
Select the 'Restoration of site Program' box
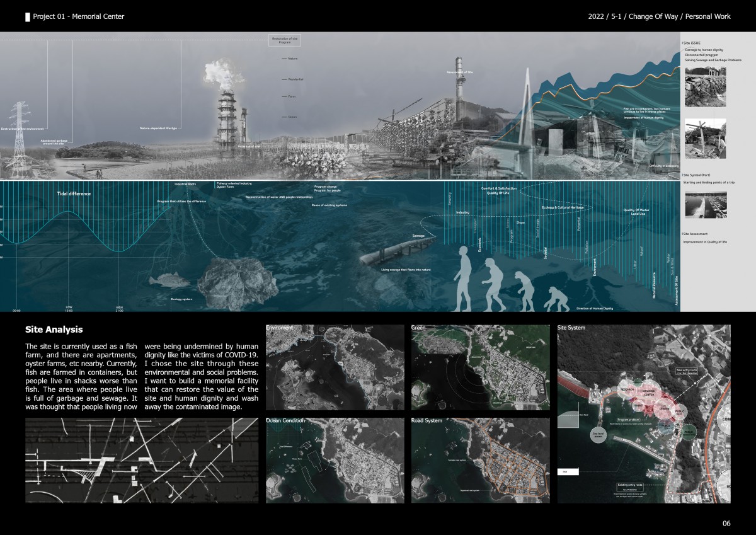285,40
